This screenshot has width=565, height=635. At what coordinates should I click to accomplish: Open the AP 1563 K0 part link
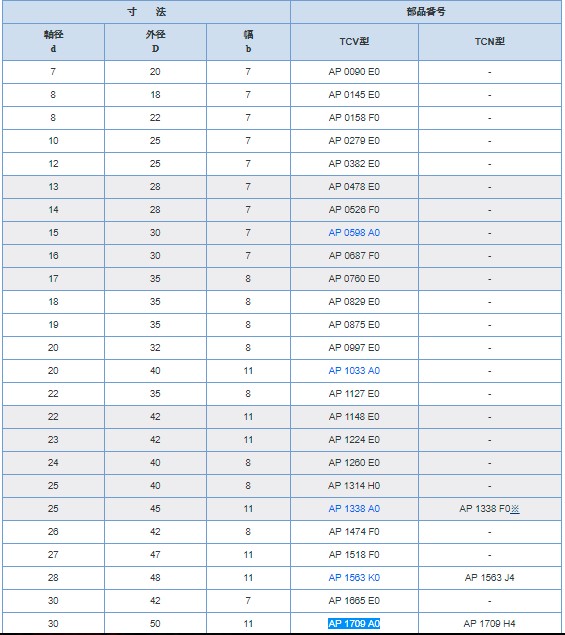354,577
